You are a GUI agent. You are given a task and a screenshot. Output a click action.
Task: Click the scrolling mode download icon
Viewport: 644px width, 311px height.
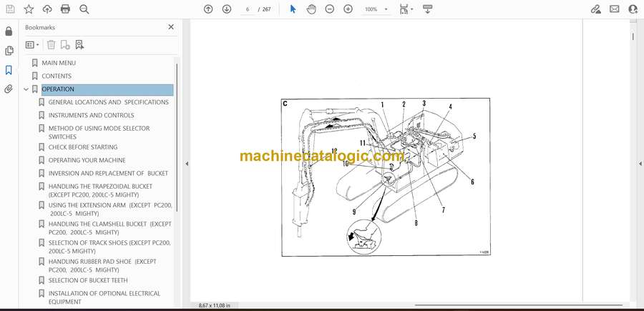(x=427, y=9)
